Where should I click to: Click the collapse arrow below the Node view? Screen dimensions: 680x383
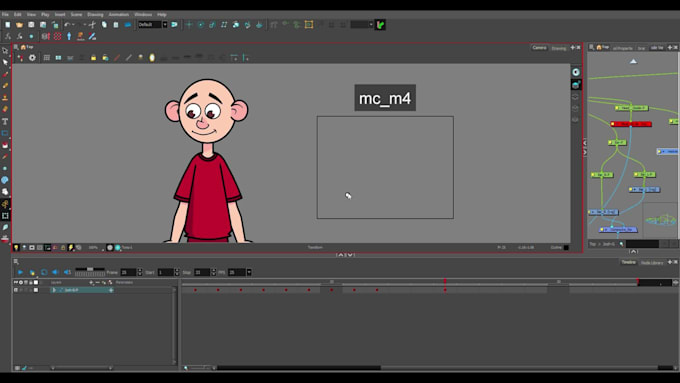click(633, 251)
